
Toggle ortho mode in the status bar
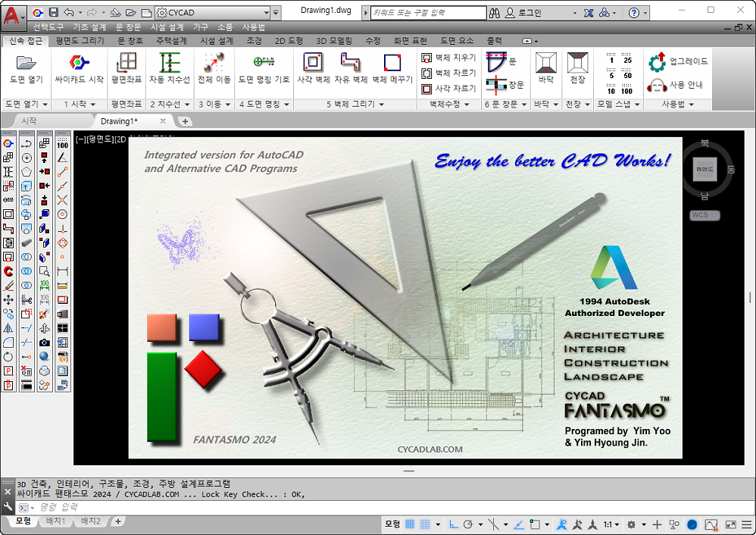pos(454,524)
